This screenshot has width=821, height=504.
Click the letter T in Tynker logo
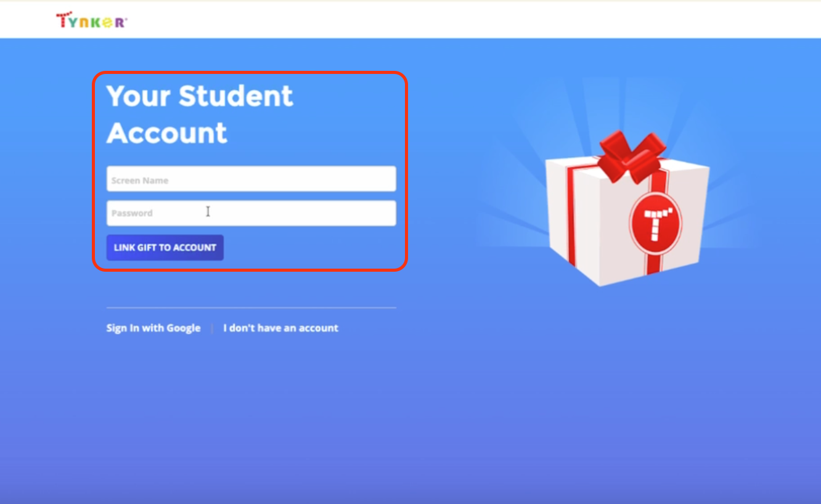click(62, 20)
